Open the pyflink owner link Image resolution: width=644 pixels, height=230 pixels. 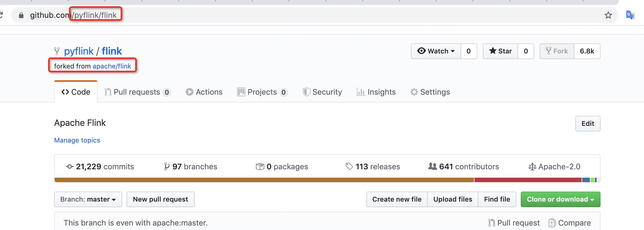point(79,51)
